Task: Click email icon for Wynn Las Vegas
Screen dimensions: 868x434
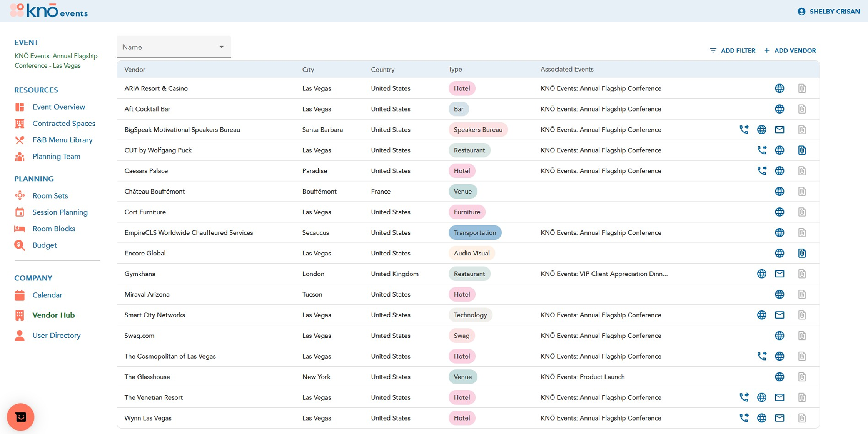Action: [x=779, y=418]
